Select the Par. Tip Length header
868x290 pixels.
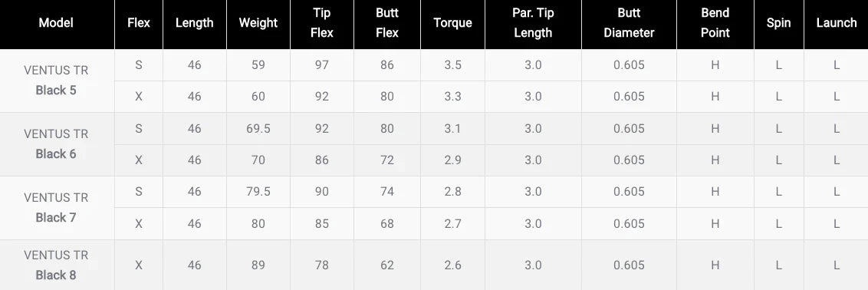tap(533, 23)
